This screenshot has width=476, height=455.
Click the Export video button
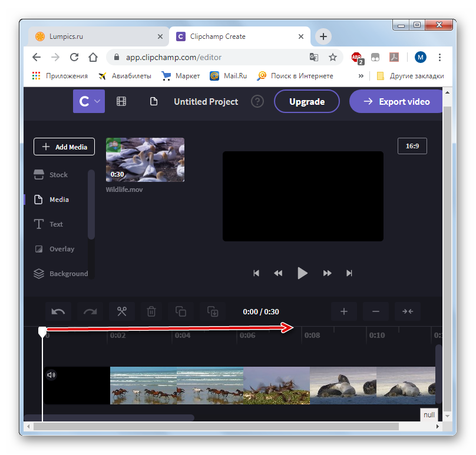[x=396, y=101]
